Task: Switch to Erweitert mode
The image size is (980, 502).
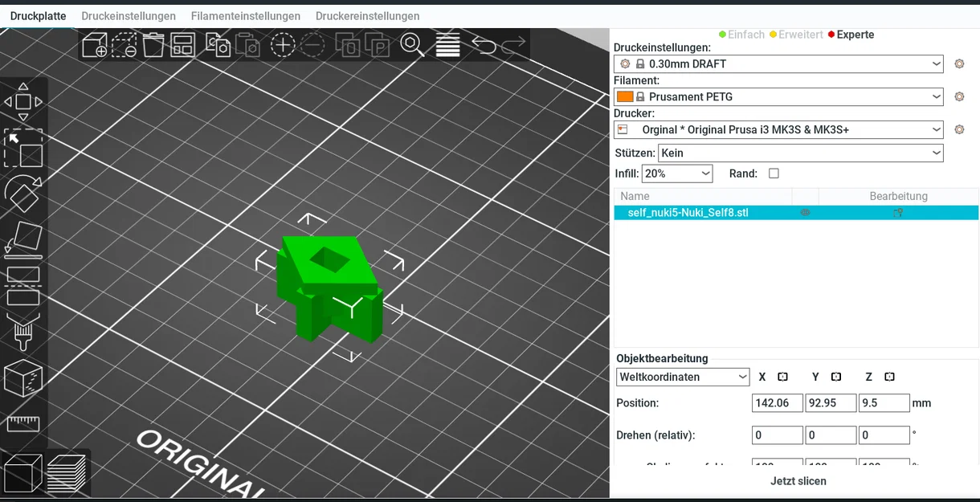Action: [x=796, y=35]
